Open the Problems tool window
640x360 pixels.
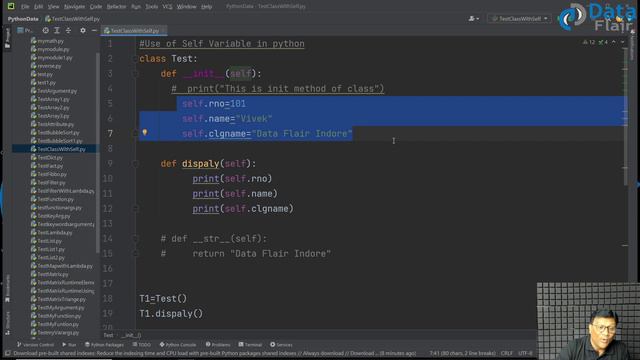(x=218, y=344)
